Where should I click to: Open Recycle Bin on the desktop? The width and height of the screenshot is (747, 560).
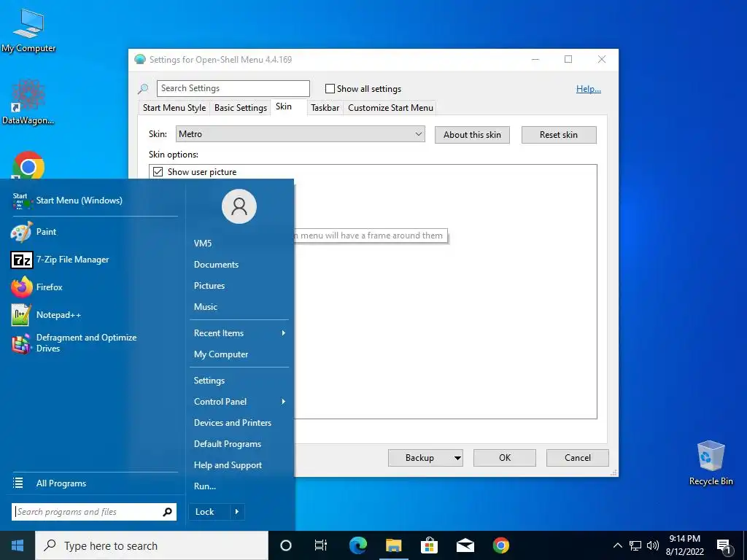click(x=711, y=463)
